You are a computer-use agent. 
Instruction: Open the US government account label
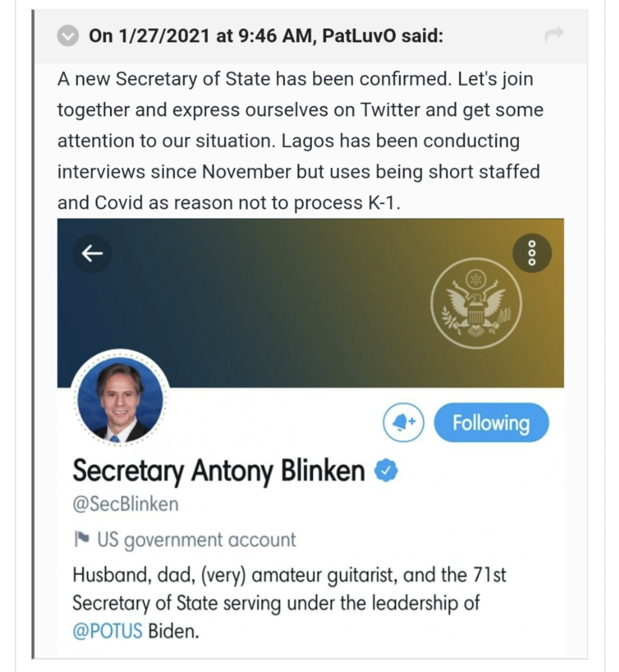(x=196, y=540)
